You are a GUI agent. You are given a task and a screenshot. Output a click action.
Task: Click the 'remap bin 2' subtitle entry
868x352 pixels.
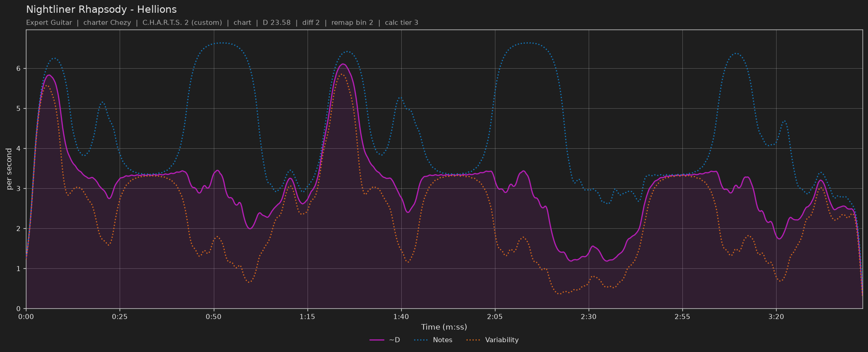[x=352, y=23]
